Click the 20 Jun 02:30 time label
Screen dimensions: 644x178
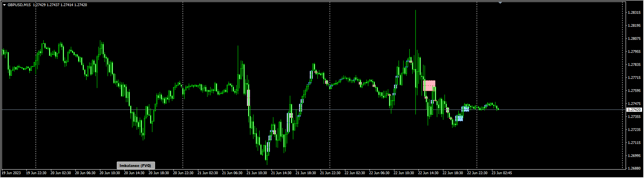coord(60,173)
